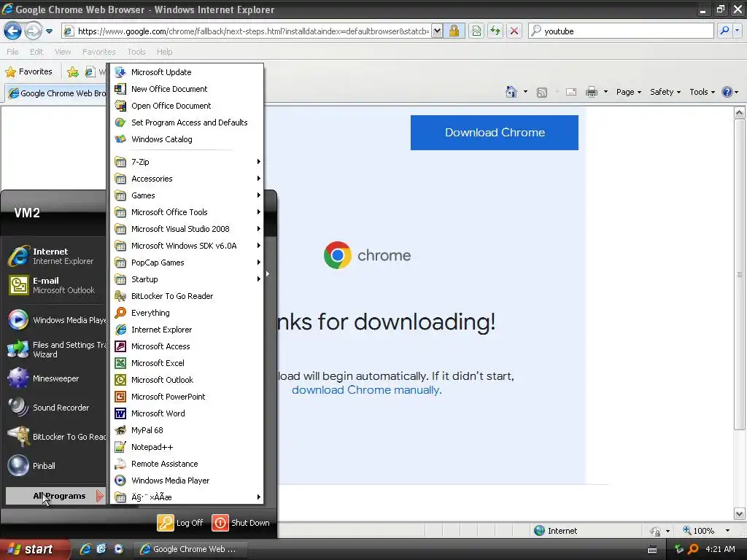The height and width of the screenshot is (560, 747).
Task: Click the Download Chrome button
Action: [495, 133]
